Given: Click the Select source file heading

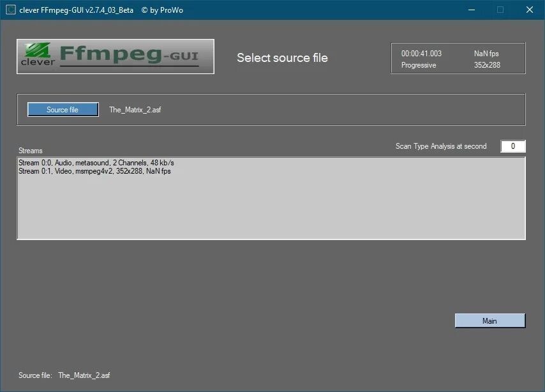Looking at the screenshot, I should tap(282, 57).
